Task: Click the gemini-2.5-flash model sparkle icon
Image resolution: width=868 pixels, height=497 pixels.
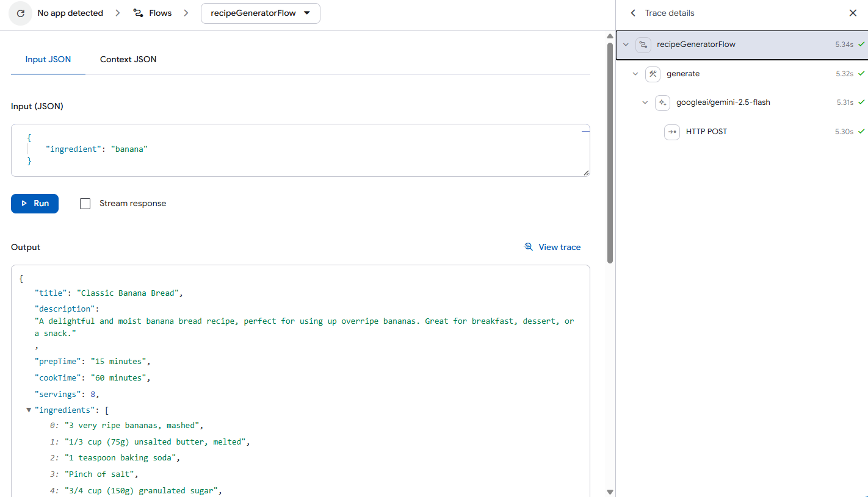Action: tap(663, 102)
